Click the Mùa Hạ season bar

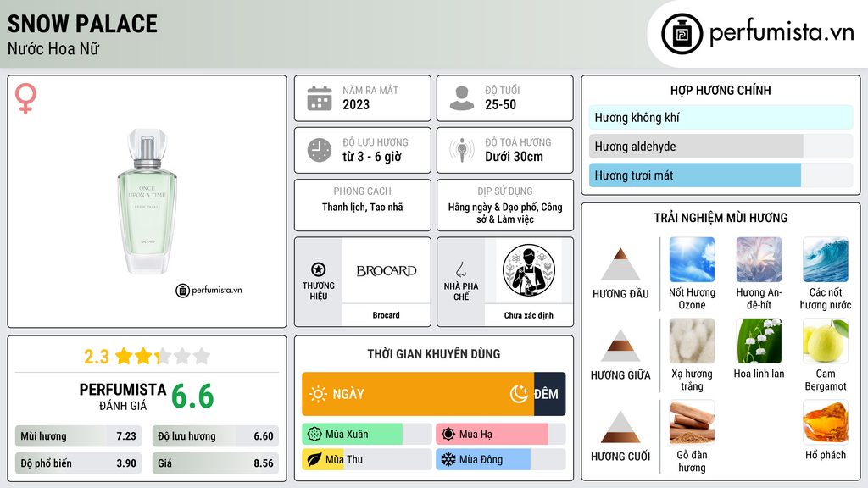501,435
